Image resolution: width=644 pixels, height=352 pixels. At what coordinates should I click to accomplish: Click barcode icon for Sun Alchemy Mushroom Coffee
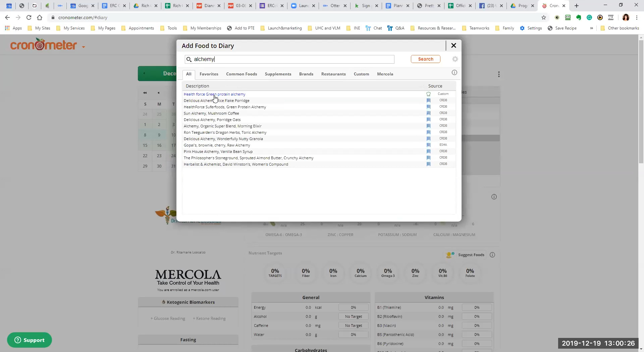click(x=428, y=113)
